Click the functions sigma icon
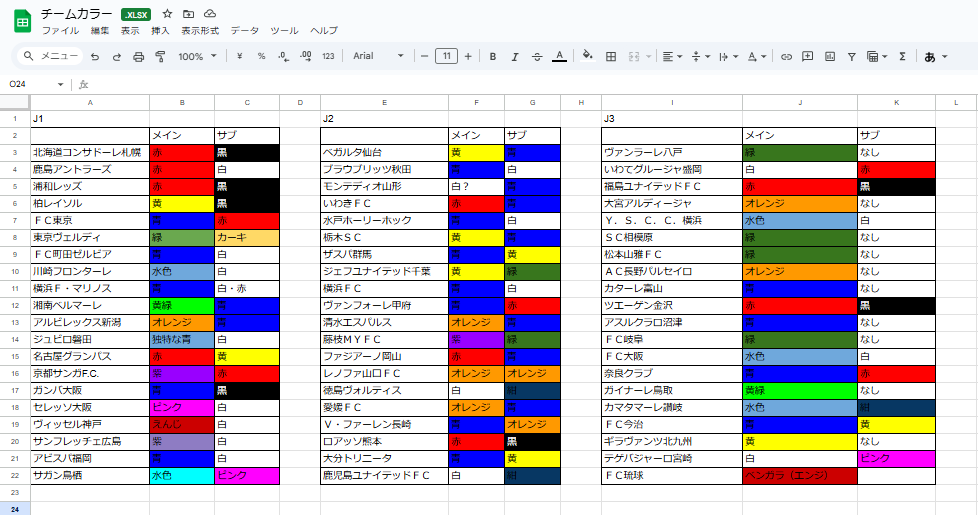The height and width of the screenshot is (515, 978). tap(902, 56)
